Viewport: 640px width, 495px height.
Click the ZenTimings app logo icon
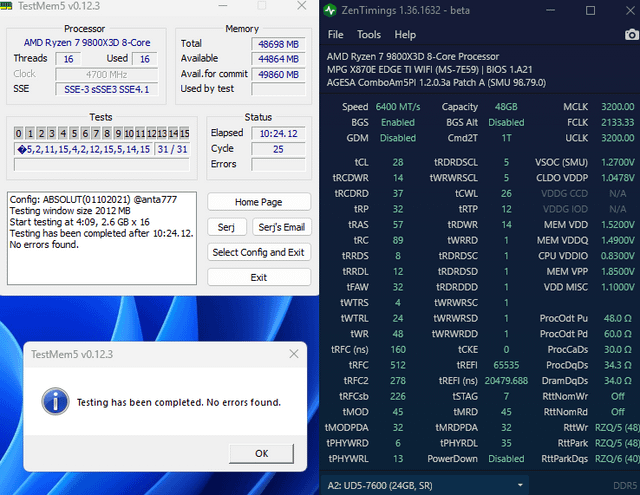329,10
